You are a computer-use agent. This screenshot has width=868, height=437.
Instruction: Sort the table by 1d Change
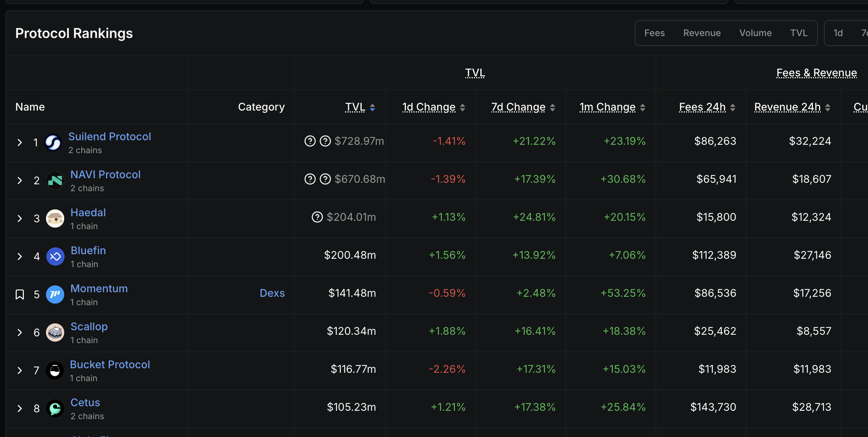tap(429, 107)
